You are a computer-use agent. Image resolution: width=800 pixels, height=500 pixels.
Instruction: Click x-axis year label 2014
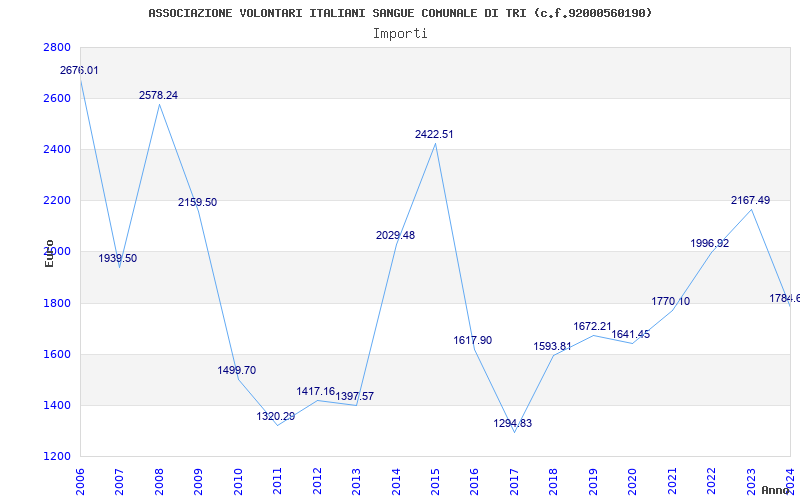click(x=395, y=482)
